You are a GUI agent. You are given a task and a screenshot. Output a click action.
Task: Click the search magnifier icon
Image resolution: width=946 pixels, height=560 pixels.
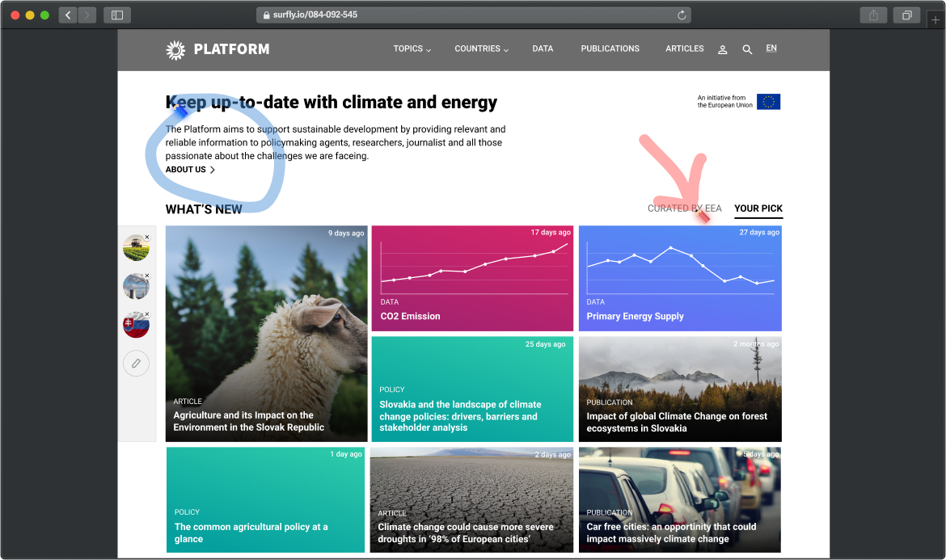click(x=747, y=49)
